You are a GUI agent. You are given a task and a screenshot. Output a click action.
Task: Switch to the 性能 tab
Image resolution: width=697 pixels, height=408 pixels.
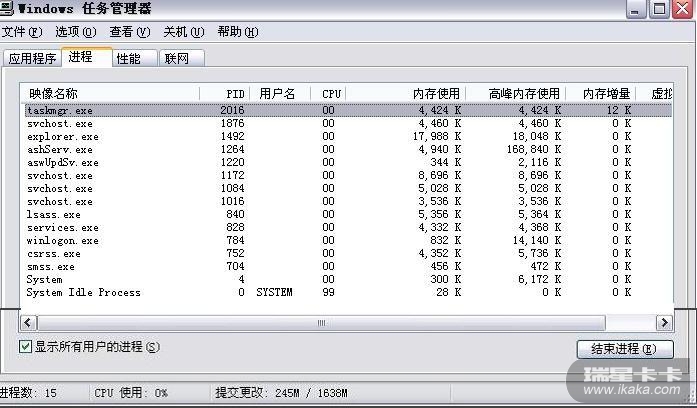tap(135, 58)
